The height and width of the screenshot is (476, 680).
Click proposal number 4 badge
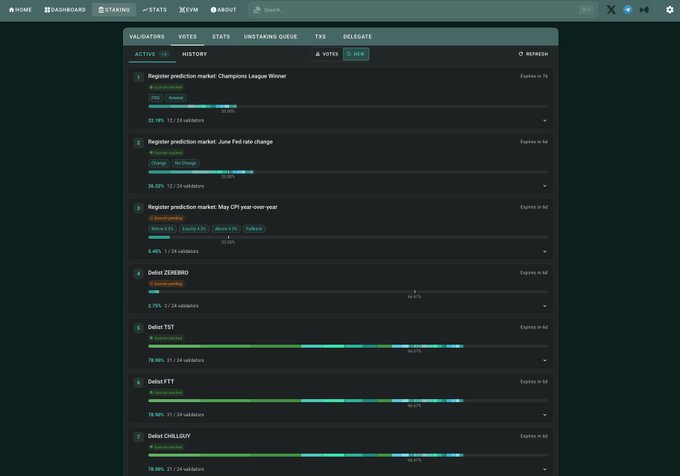(x=138, y=274)
